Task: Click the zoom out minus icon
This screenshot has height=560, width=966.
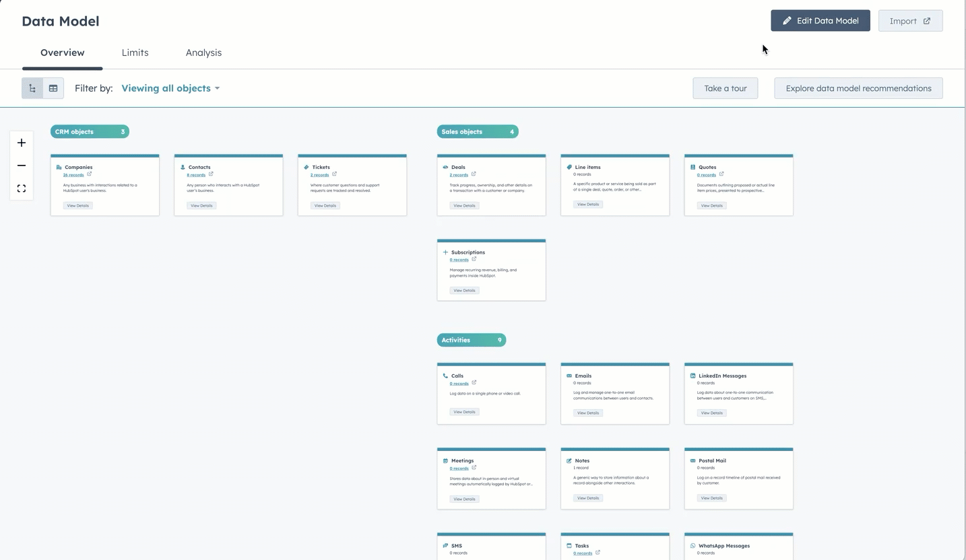Action: coord(22,166)
